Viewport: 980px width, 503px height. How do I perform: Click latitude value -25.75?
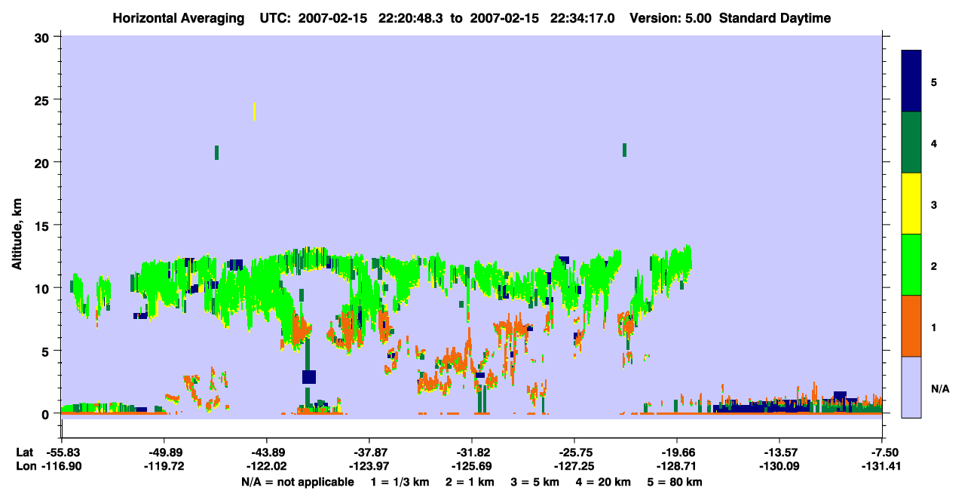pyautogui.click(x=574, y=452)
